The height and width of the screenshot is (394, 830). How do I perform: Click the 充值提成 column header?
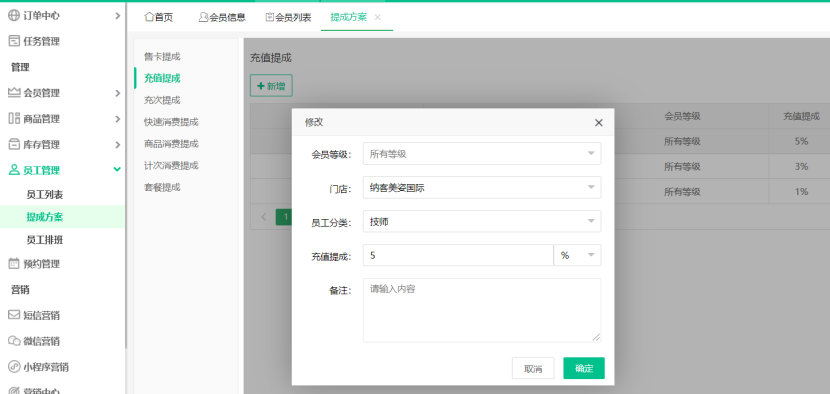pos(801,117)
